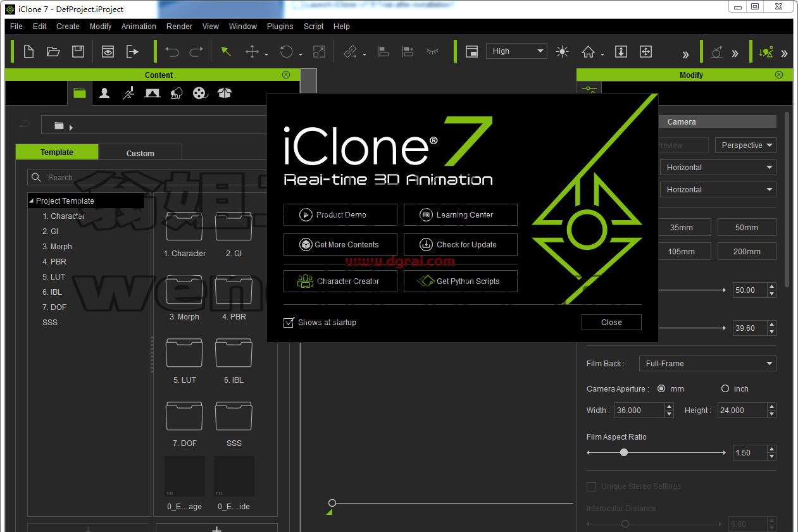This screenshot has height=532, width=798.
Task: Undo the last action
Action: pos(171,52)
